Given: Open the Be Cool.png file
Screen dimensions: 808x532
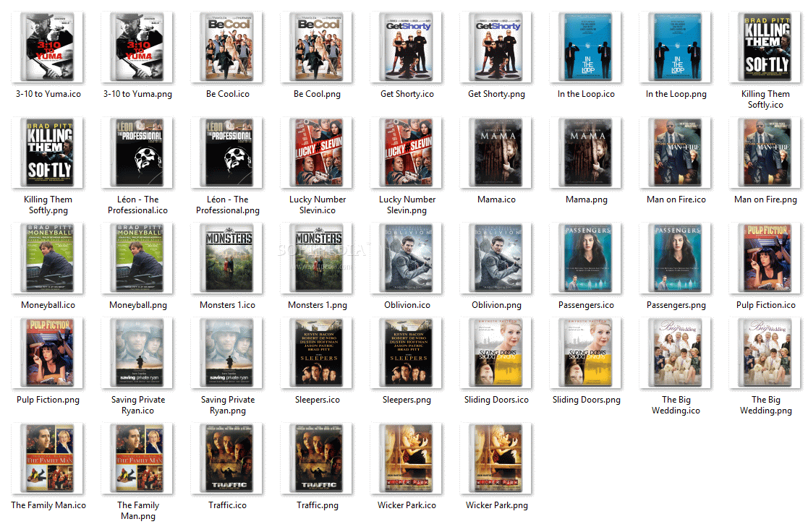Looking at the screenshot, I should (x=317, y=48).
